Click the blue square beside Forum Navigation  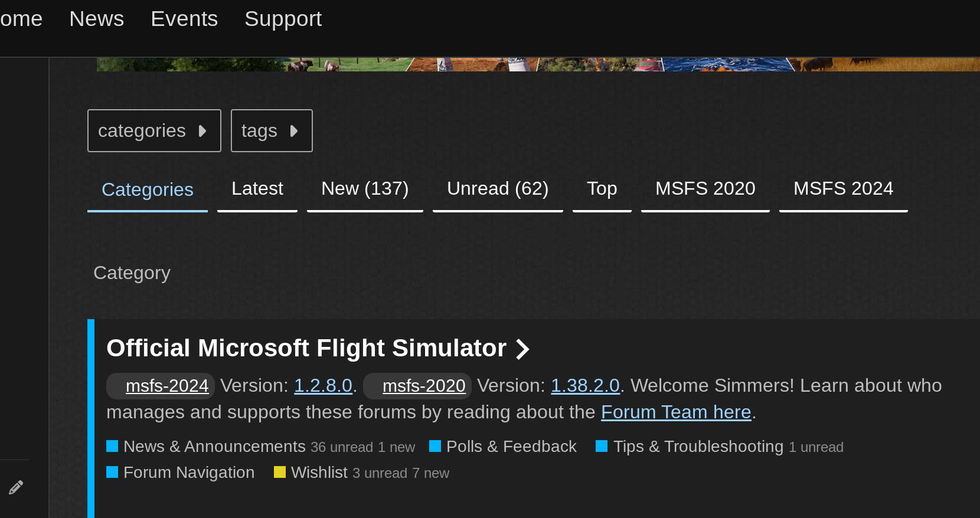click(112, 472)
